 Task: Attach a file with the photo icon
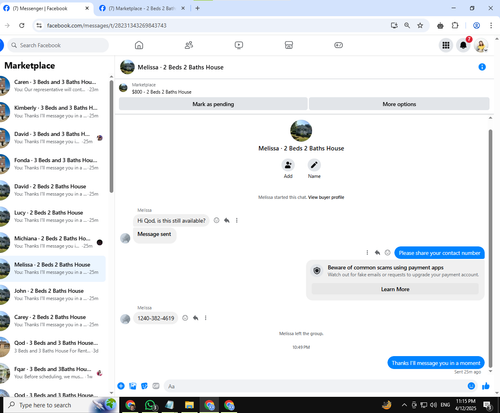tap(133, 386)
